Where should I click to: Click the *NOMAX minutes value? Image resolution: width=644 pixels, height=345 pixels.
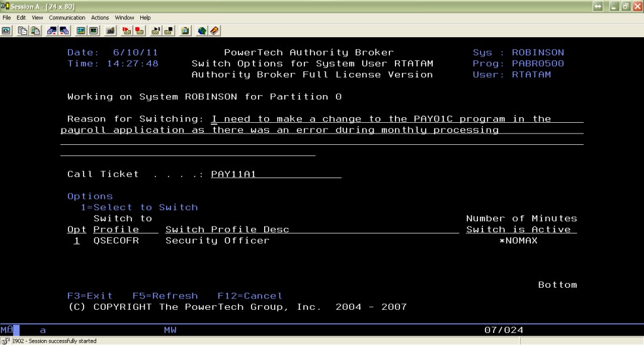click(x=518, y=241)
